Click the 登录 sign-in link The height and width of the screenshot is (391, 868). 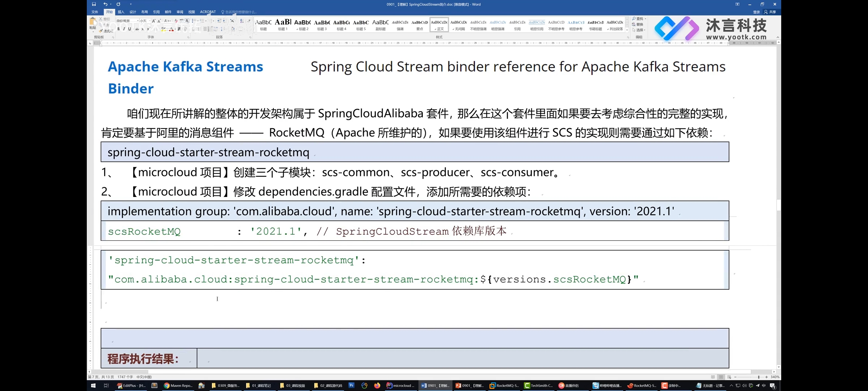click(x=756, y=12)
